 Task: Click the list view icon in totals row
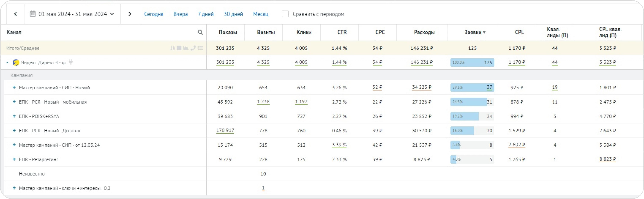tap(200, 48)
